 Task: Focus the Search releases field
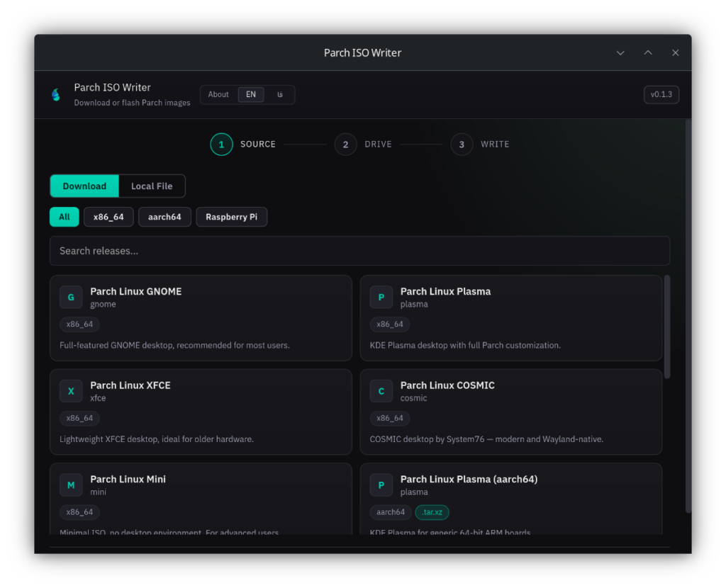359,251
